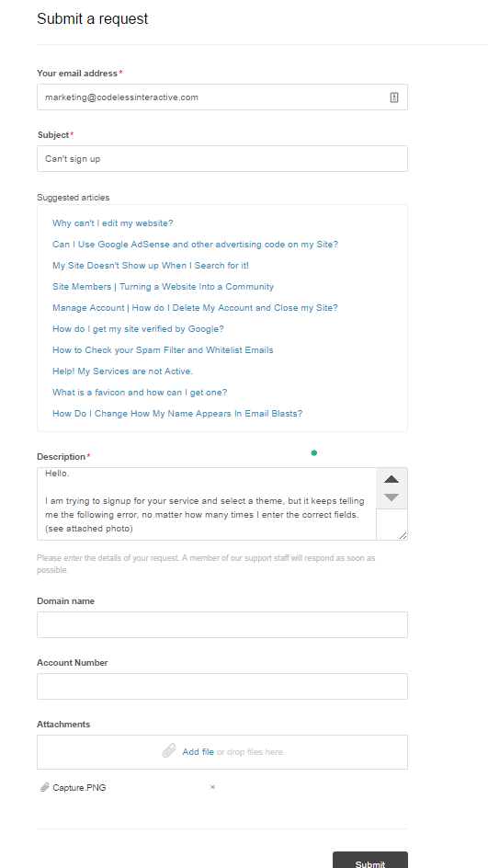The height and width of the screenshot is (868, 488).
Task: Open "Why can't I edit my website?" article
Action: click(x=113, y=223)
